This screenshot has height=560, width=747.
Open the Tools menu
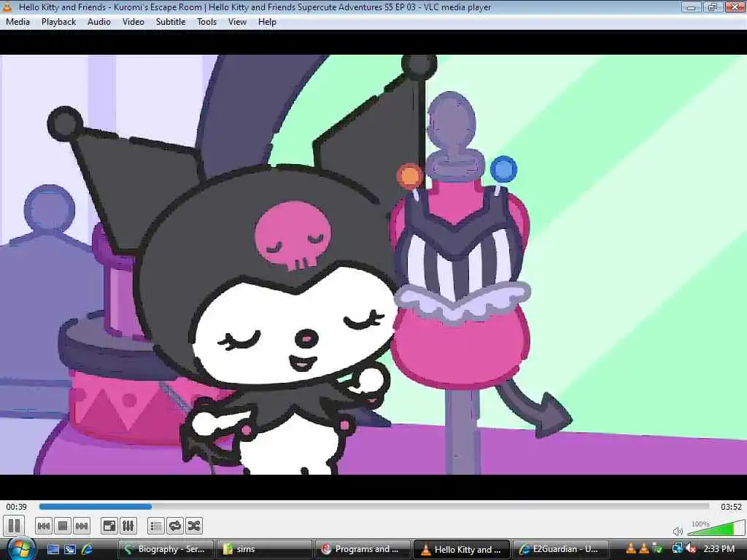tap(206, 22)
